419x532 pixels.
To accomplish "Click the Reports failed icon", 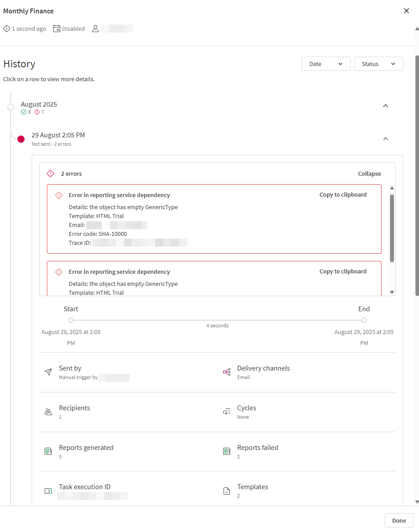I will tap(227, 451).
